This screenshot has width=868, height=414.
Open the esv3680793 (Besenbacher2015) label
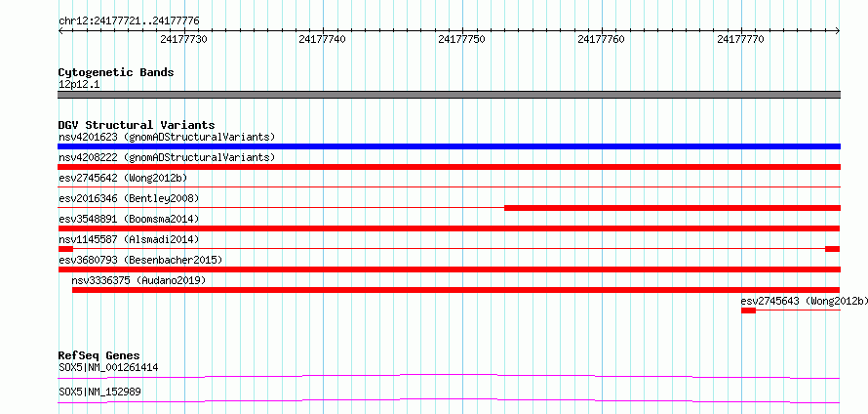click(x=140, y=260)
